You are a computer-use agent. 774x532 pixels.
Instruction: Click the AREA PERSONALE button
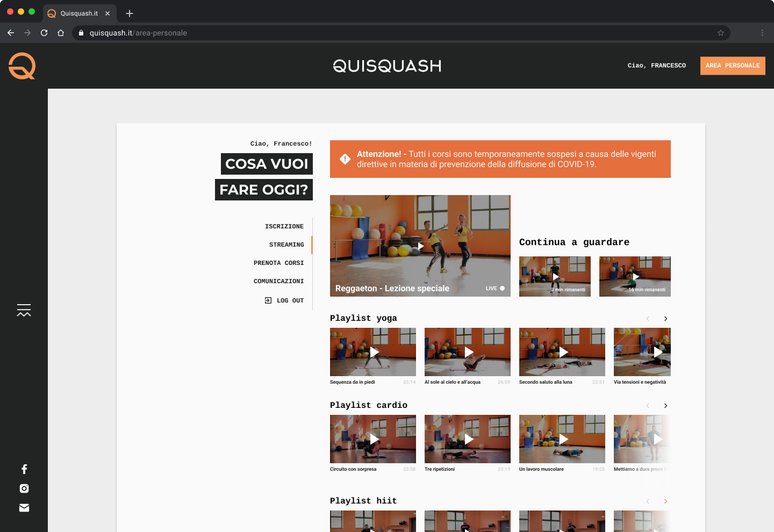733,66
